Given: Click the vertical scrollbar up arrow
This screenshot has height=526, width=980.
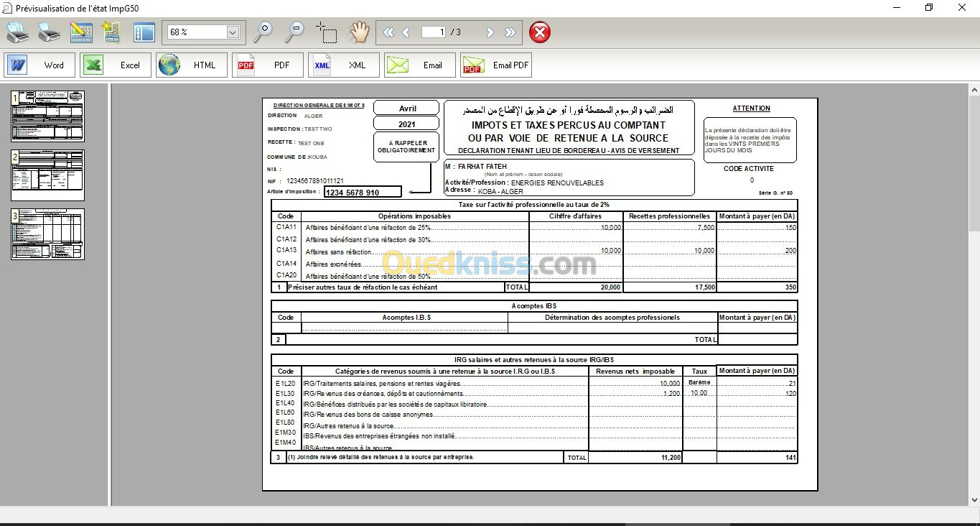Looking at the screenshot, I should tap(974, 89).
